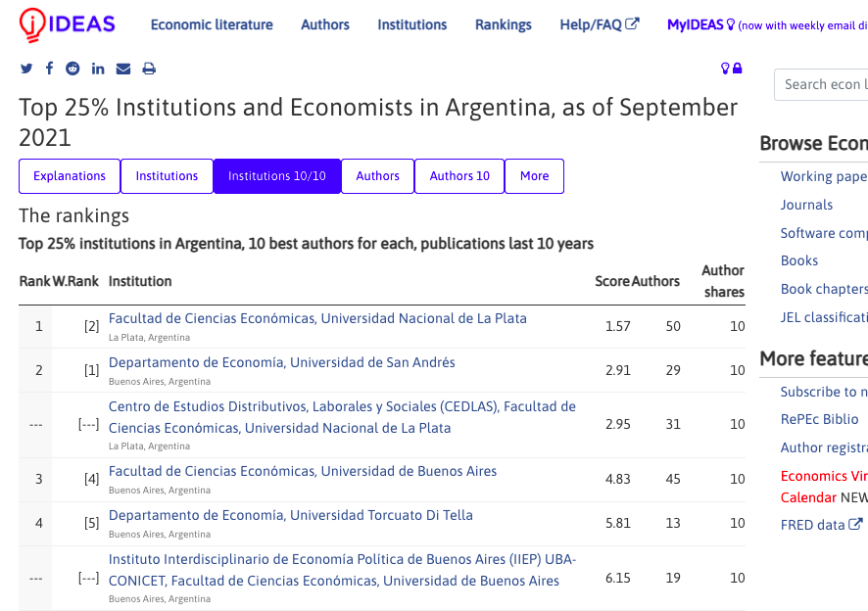Open Universidad Nacional de La Plata faculty link
The height and width of the screenshot is (611, 868).
(x=317, y=319)
